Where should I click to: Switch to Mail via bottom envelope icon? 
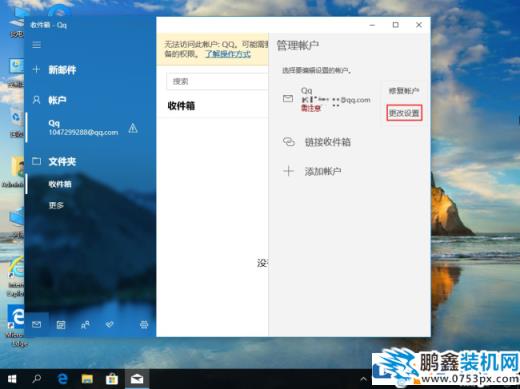36,324
